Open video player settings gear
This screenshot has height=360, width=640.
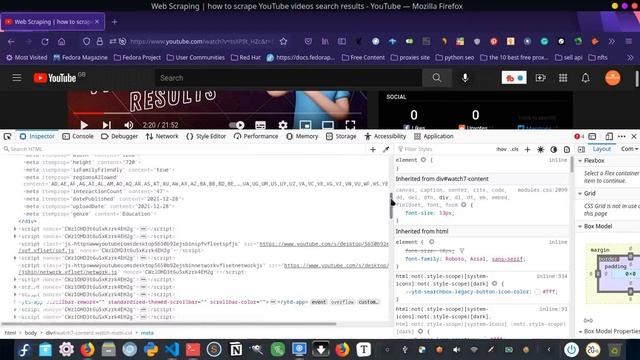[x=283, y=125]
